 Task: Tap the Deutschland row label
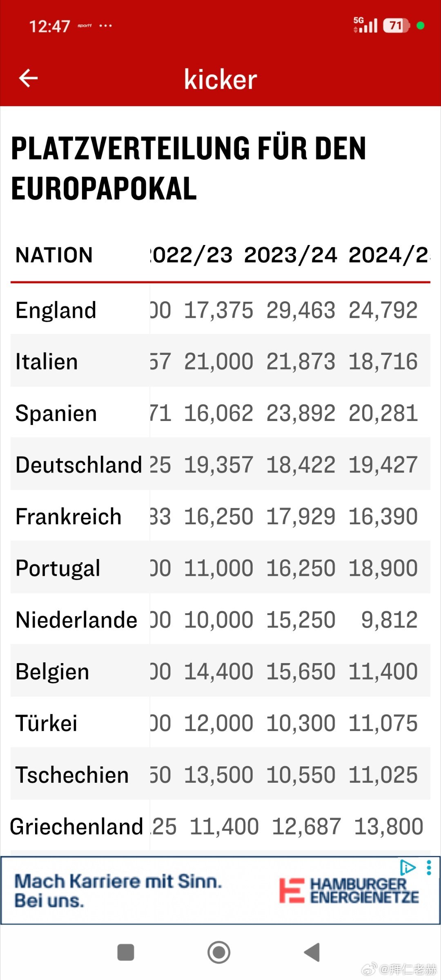(x=79, y=465)
